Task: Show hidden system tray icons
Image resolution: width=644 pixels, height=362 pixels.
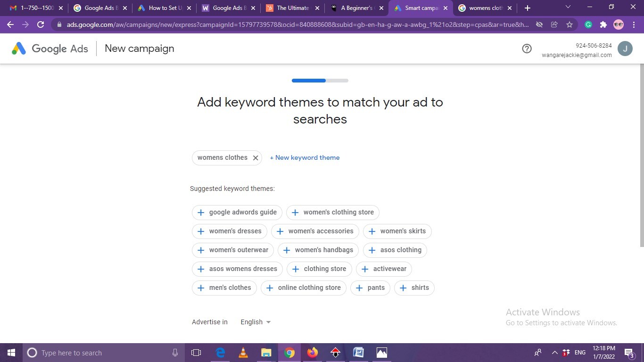Action: coord(554,353)
